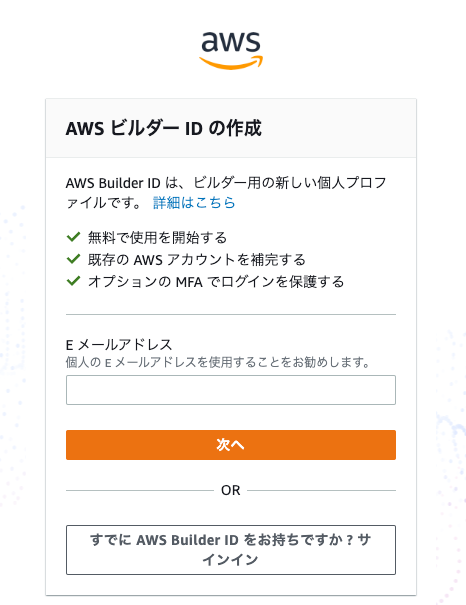The height and width of the screenshot is (605, 466).
Task: Click the 個人の E メールアドレス hint text
Action: point(218,362)
